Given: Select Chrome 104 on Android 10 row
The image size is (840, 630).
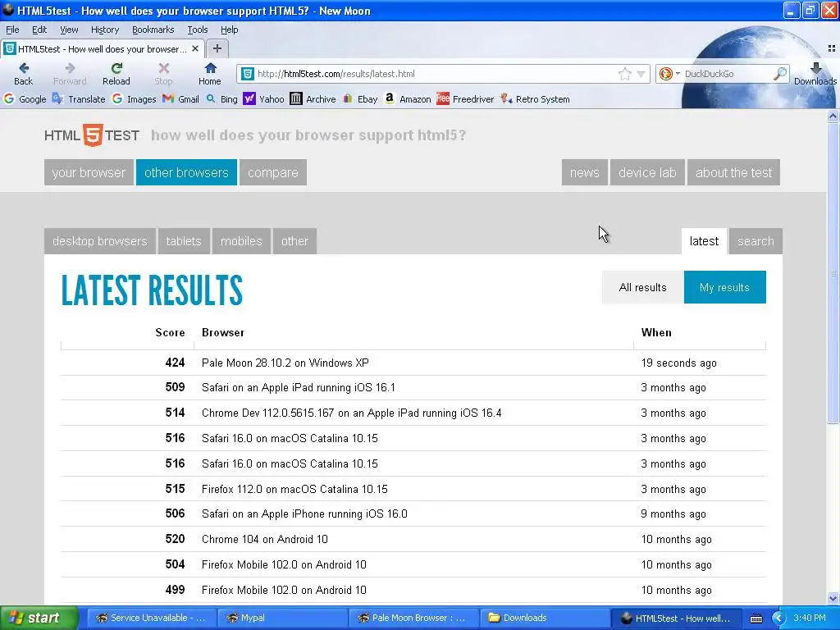Looking at the screenshot, I should [x=413, y=540].
